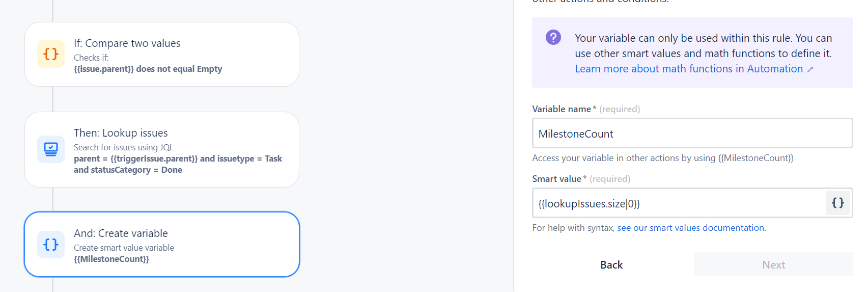
Task: Click the purple question mark help icon
Action: [553, 37]
